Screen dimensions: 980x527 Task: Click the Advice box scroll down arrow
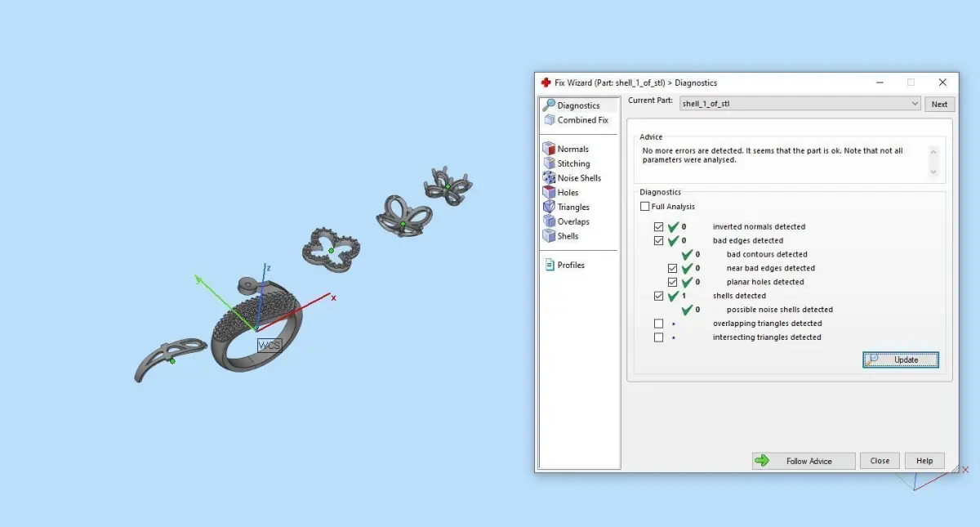(x=934, y=172)
